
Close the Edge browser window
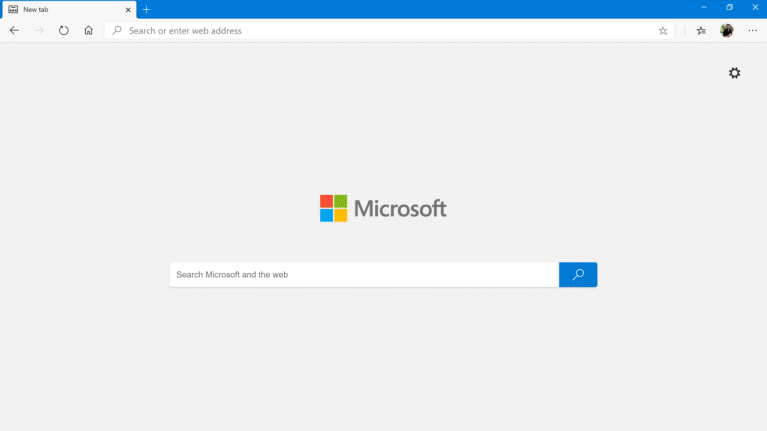point(755,8)
